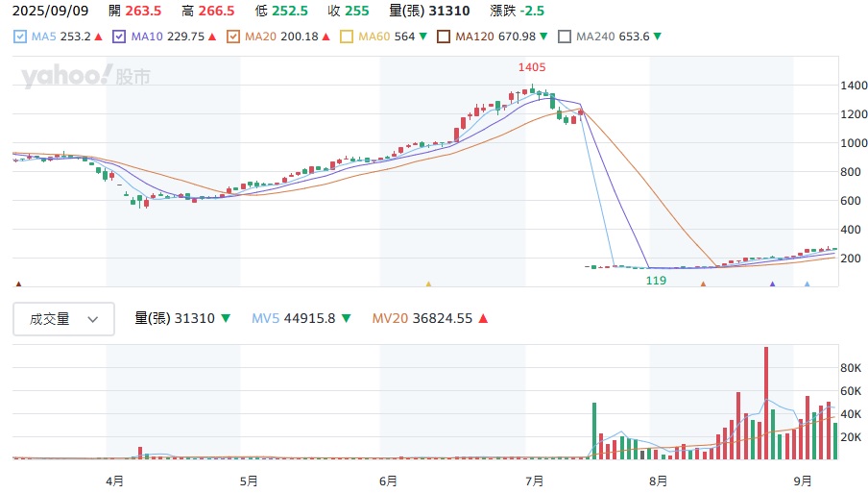868x493 pixels.
Task: Click the light blue triangle event marker
Action: [x=807, y=284]
